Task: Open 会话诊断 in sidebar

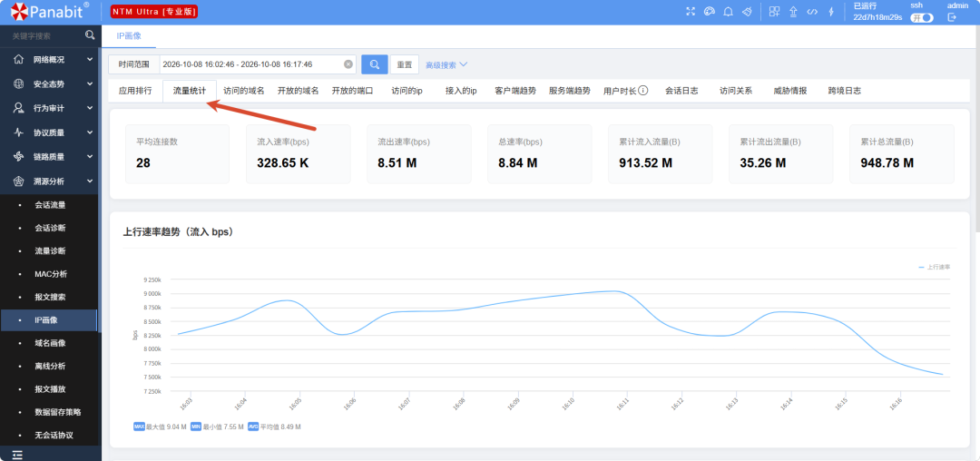Action: pyautogui.click(x=50, y=228)
